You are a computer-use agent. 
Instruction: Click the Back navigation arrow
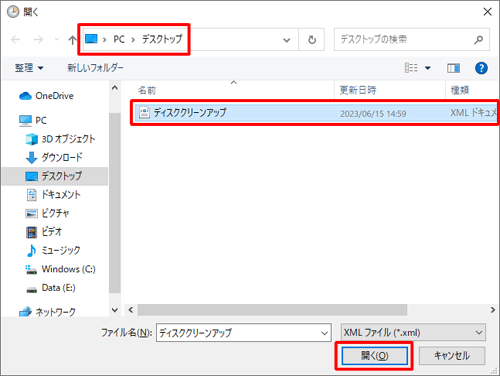16,40
